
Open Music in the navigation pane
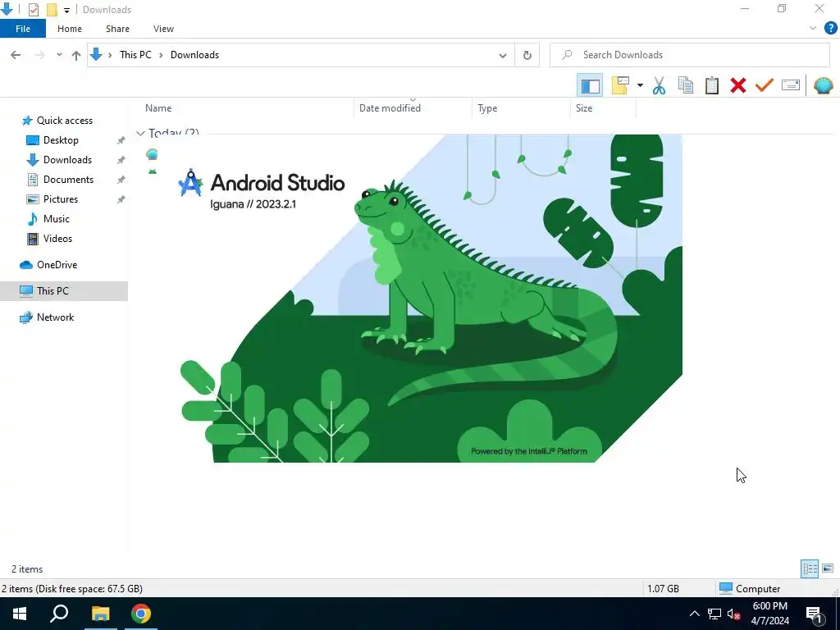(x=57, y=219)
